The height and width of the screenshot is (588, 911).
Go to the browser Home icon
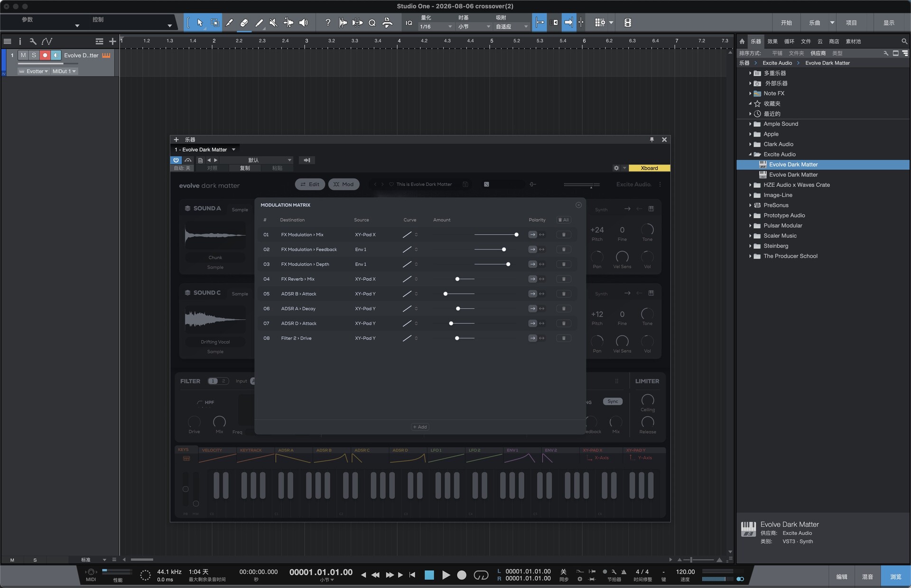742,41
